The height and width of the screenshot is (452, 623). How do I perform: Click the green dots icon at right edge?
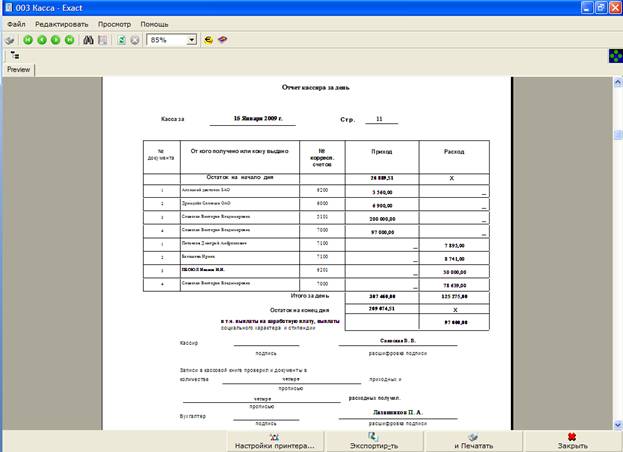[615, 56]
